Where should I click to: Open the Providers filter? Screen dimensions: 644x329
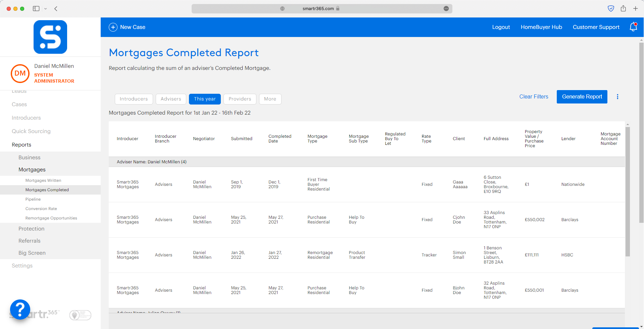[240, 99]
